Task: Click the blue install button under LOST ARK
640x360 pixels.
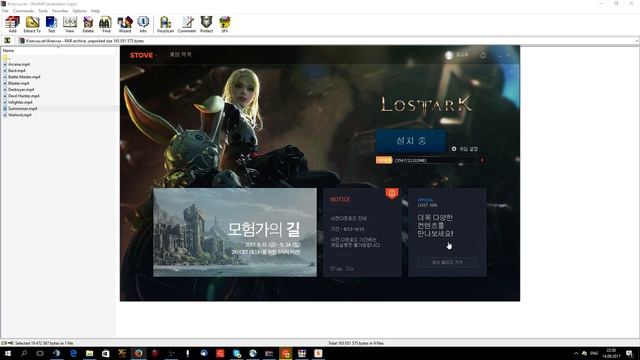Action: [x=411, y=141]
